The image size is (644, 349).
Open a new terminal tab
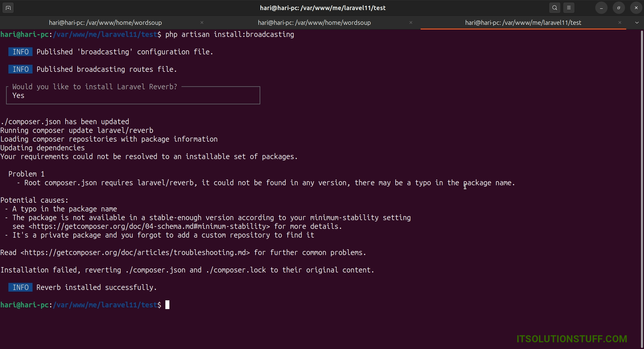pyautogui.click(x=8, y=8)
